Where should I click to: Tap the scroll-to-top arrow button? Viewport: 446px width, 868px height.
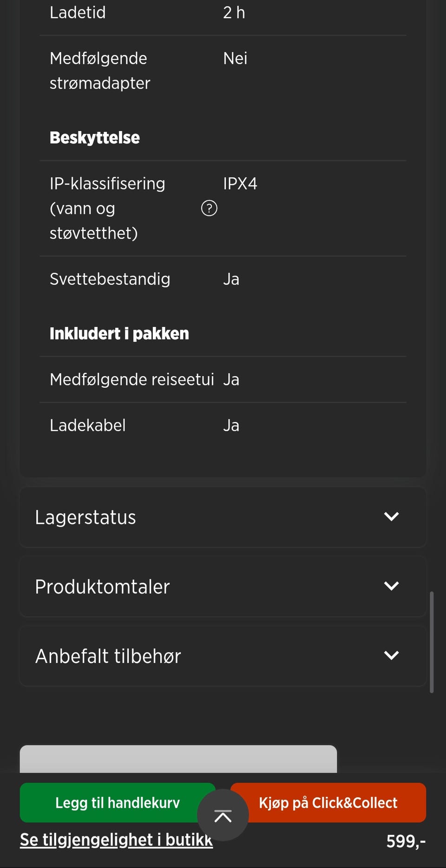[x=223, y=815]
